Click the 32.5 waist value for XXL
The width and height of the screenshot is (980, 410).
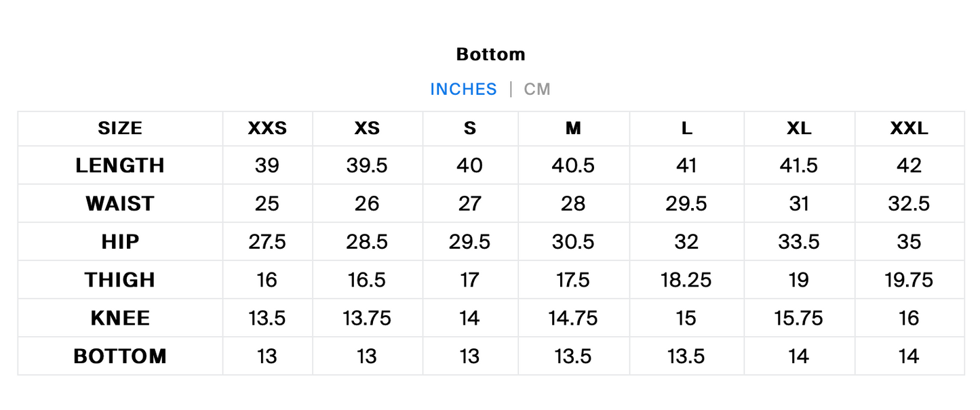point(909,203)
